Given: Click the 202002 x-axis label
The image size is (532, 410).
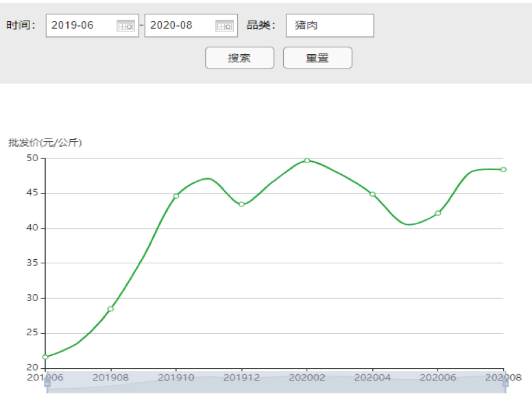Looking at the screenshot, I should tap(307, 376).
